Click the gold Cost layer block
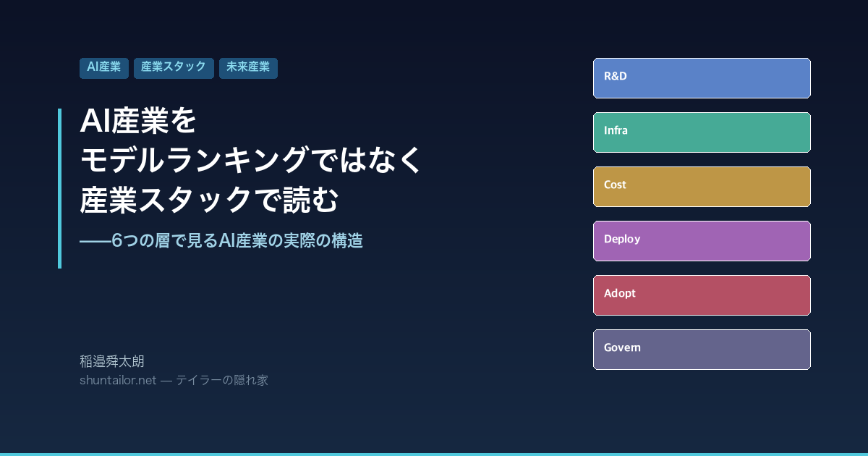Screen dimensions: 868x456 [702, 187]
